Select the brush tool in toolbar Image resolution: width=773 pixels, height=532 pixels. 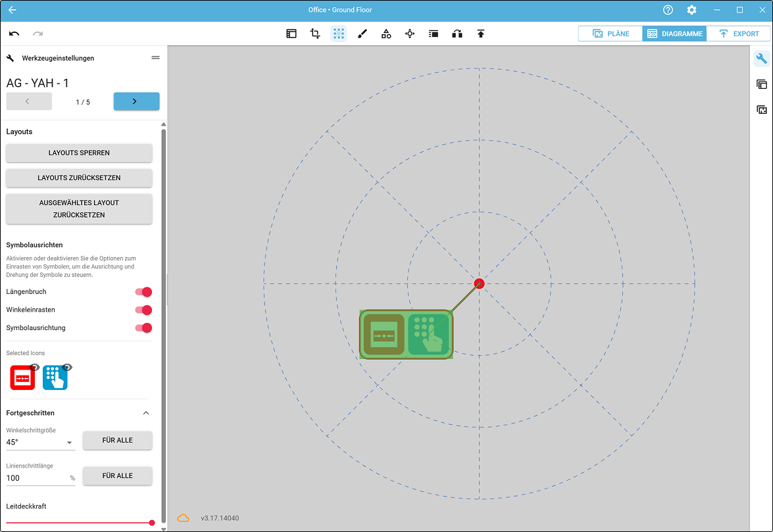pos(362,34)
